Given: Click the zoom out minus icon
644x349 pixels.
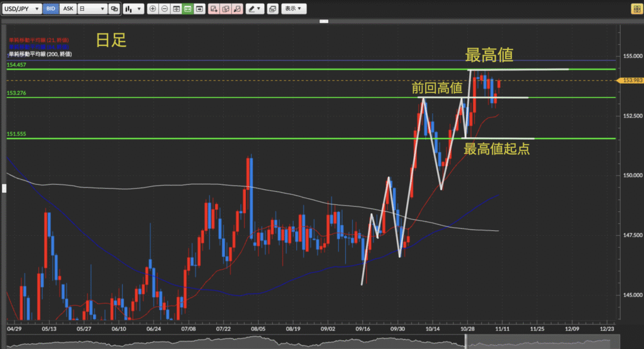Looking at the screenshot, I should [x=164, y=9].
